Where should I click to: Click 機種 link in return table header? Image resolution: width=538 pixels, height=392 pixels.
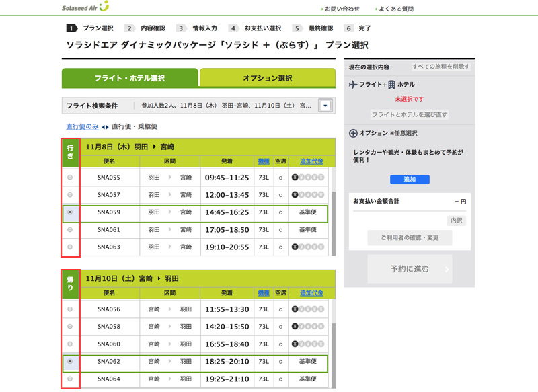coord(264,293)
